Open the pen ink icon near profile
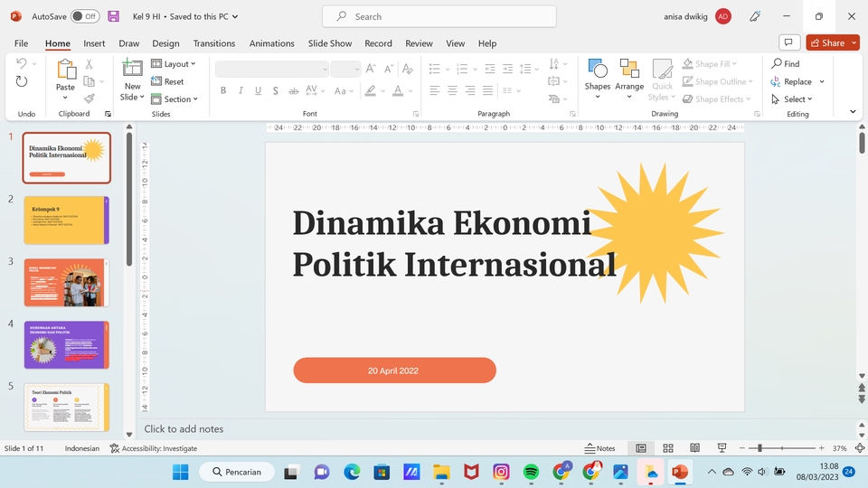This screenshot has width=868, height=488. 755,16
